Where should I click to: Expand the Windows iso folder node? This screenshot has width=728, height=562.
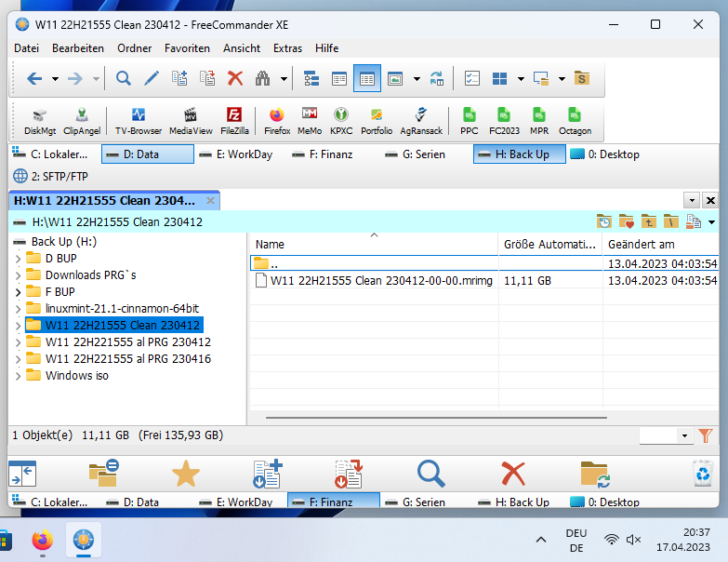click(18, 376)
